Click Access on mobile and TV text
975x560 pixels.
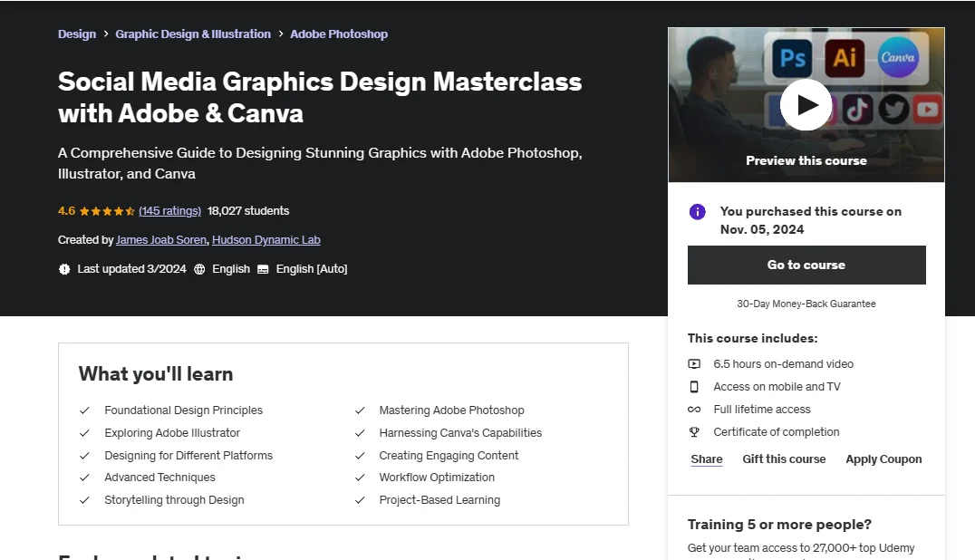point(777,387)
